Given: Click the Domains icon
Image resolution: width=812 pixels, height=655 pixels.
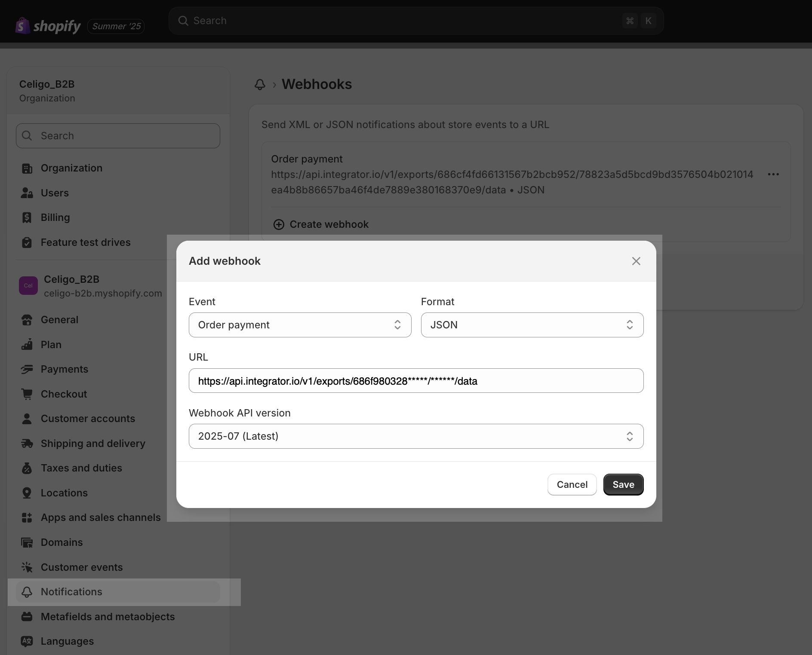Looking at the screenshot, I should coord(27,542).
